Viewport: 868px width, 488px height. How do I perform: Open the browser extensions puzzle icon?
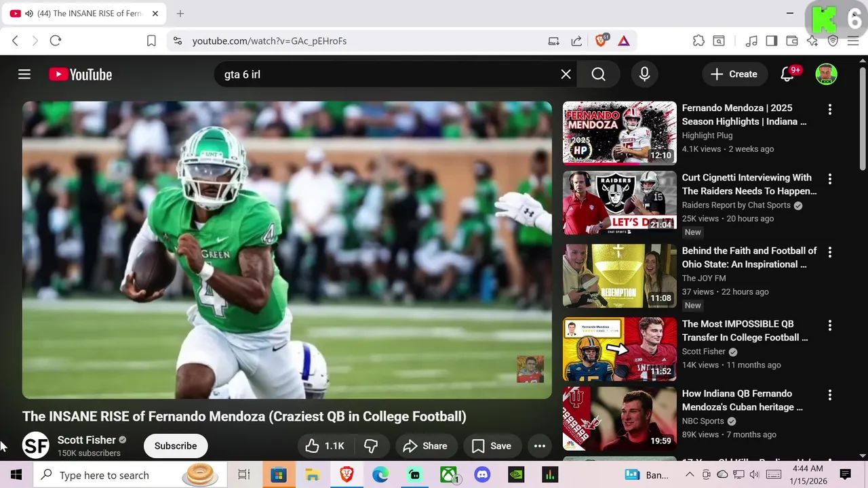coord(698,41)
